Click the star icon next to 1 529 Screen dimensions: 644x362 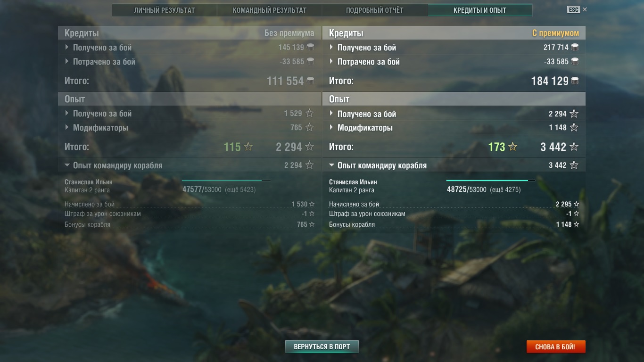coord(309,113)
